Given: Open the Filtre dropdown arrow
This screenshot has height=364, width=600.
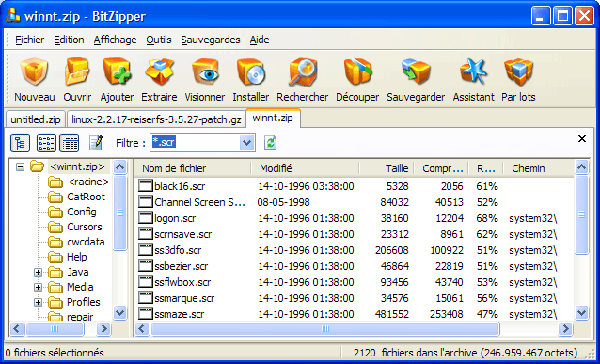Looking at the screenshot, I should 246,143.
